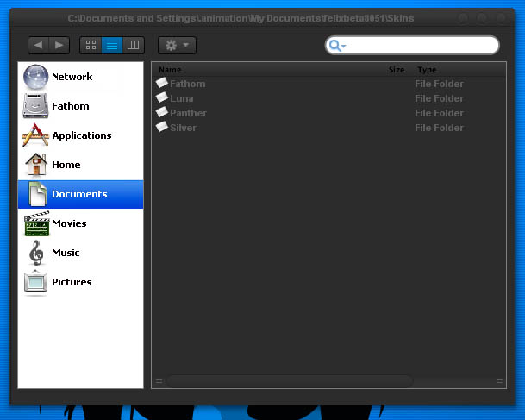
Task: Open Movies clapperboard in sidebar
Action: [36, 223]
